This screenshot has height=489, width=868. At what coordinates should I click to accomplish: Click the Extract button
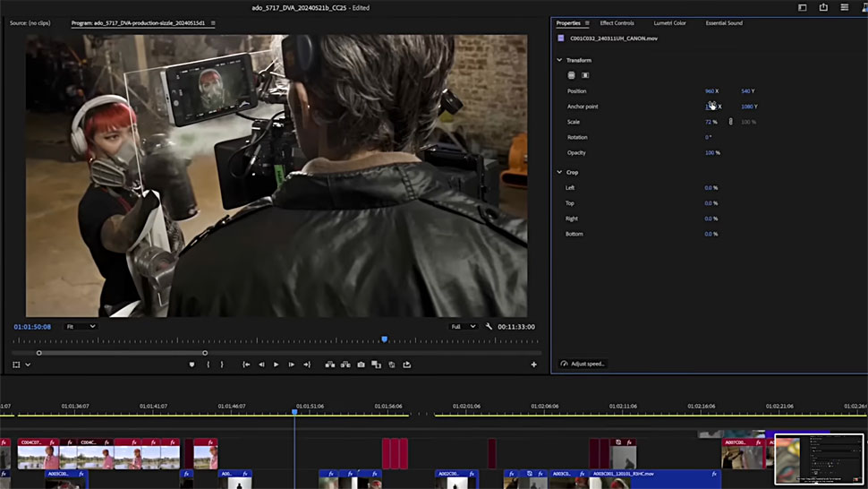point(345,365)
